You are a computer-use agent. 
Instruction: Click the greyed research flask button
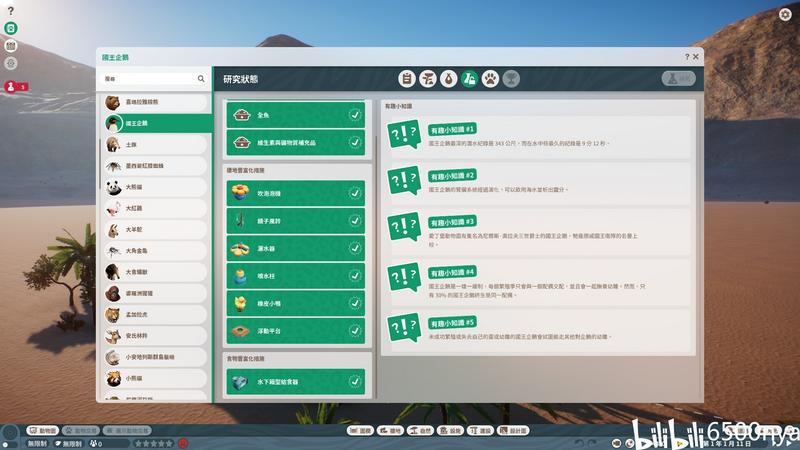(x=679, y=79)
